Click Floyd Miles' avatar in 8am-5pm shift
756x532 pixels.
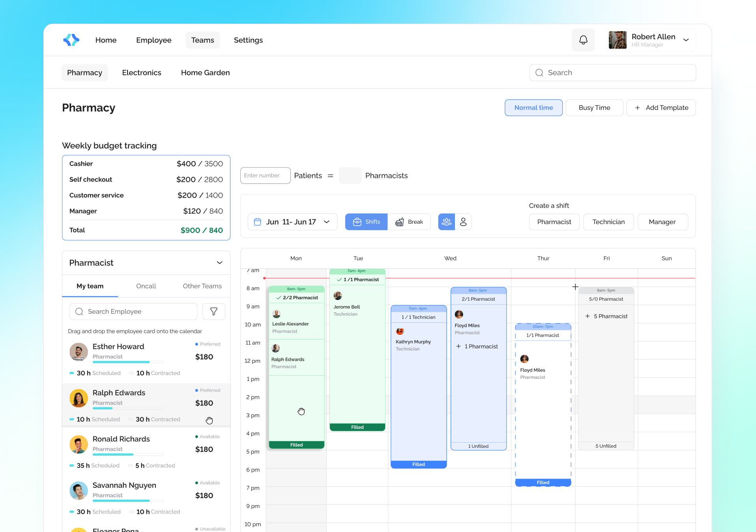tap(459, 315)
